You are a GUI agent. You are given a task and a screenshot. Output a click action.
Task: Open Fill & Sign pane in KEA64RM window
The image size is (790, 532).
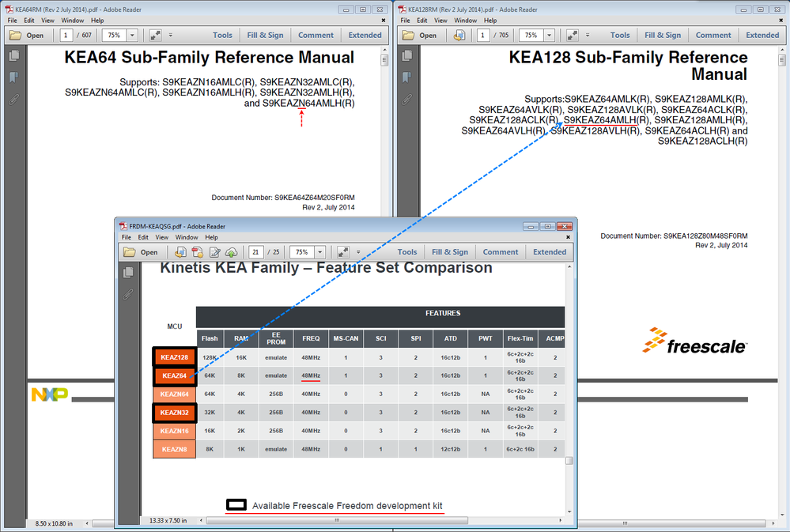[265, 36]
